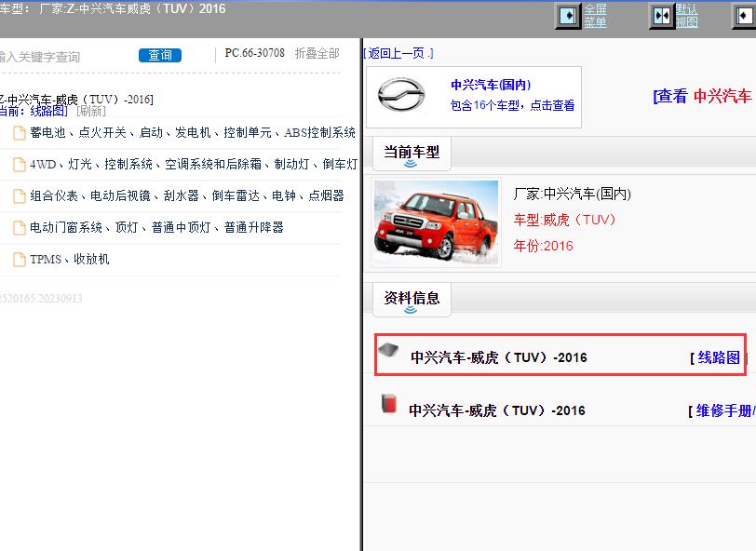
Task: Click the red book icon for repair manual
Action: coord(388,404)
